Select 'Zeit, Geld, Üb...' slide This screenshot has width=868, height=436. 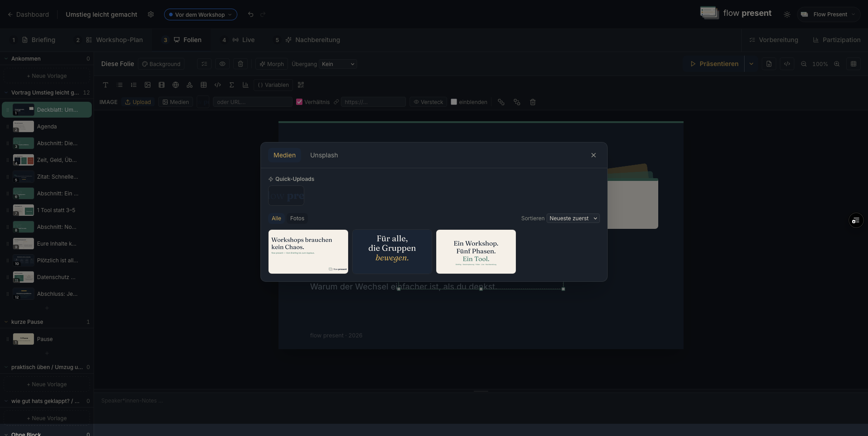pos(47,160)
